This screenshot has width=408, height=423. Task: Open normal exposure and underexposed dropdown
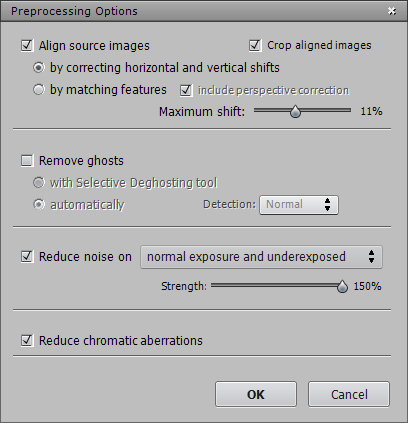pos(261,257)
